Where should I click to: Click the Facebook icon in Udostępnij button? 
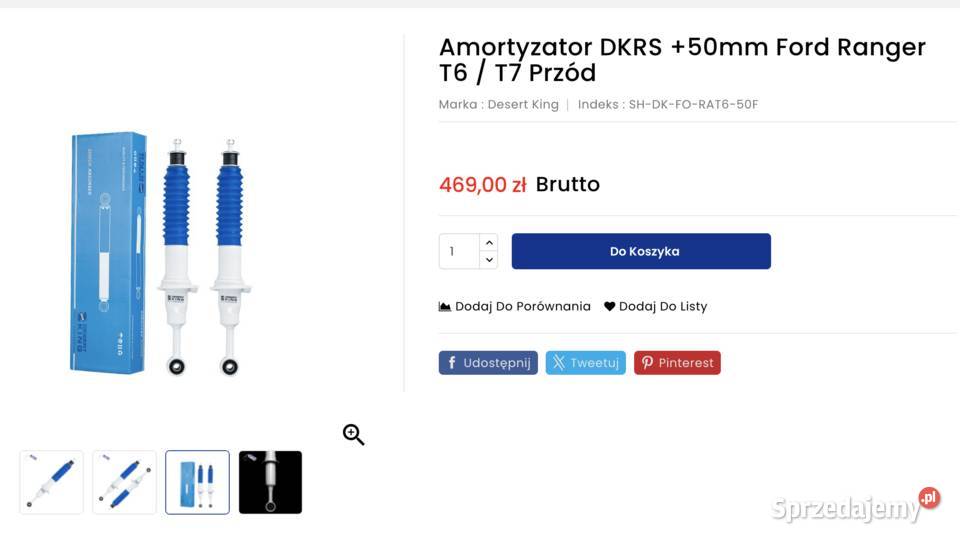pos(452,363)
